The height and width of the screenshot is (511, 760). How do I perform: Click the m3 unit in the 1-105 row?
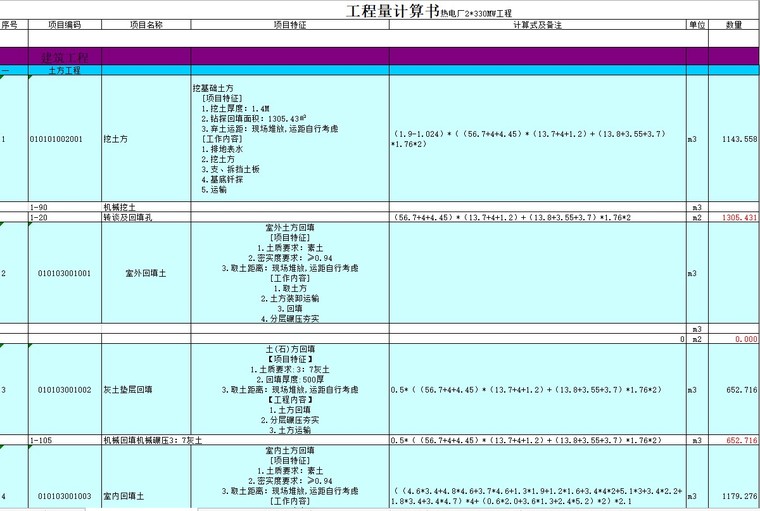point(697,440)
